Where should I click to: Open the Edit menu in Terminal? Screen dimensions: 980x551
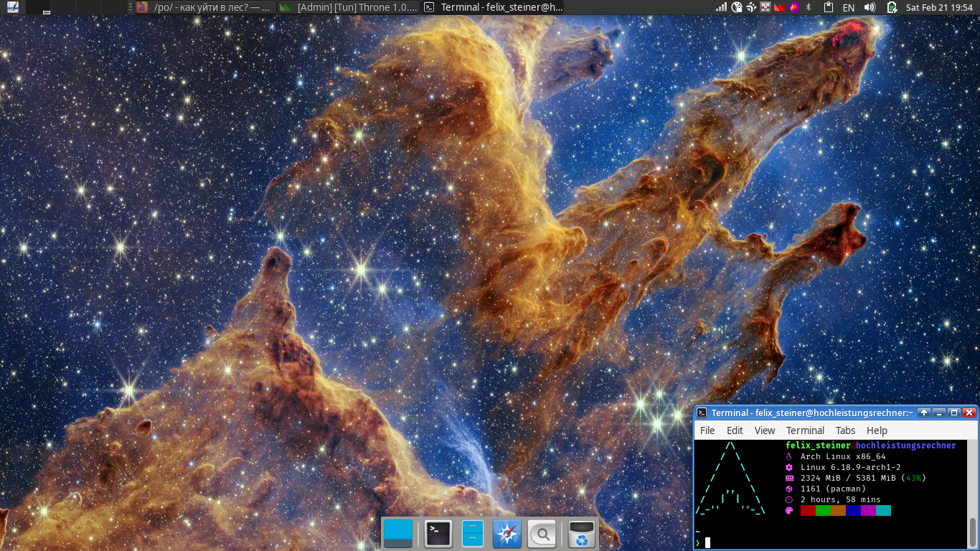click(x=735, y=430)
